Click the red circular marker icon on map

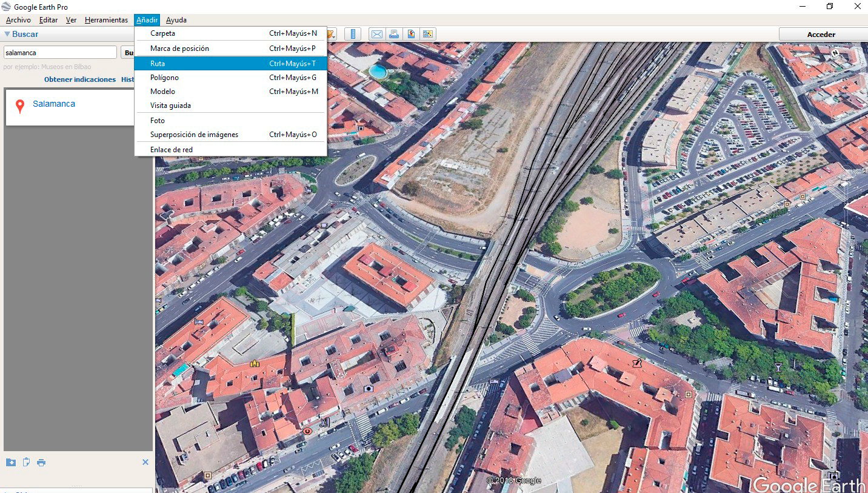[307, 431]
